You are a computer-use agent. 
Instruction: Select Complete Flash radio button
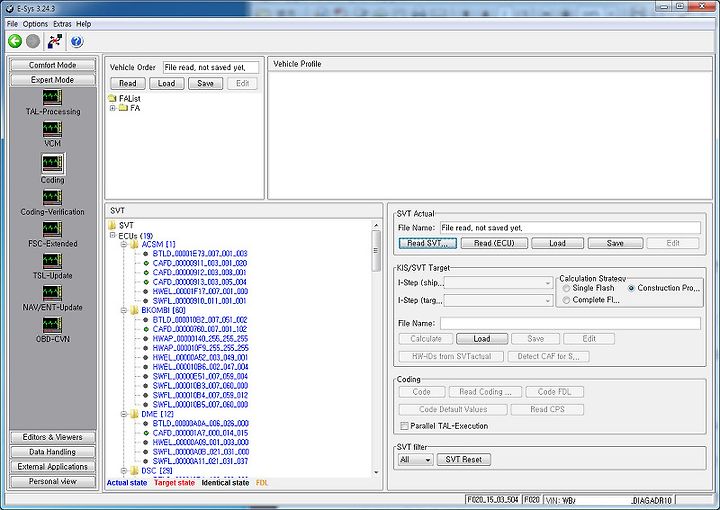[566, 300]
